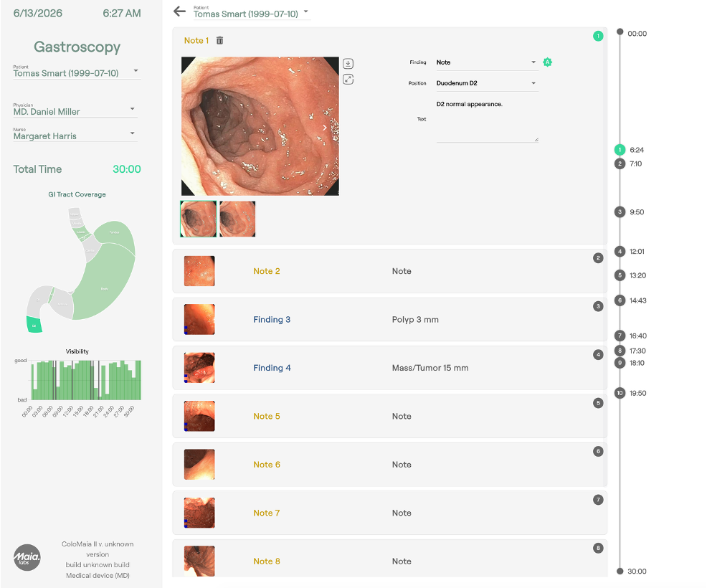Open the Note 5 thumbnail image
Screen dimensions: 707x588
(x=199, y=416)
